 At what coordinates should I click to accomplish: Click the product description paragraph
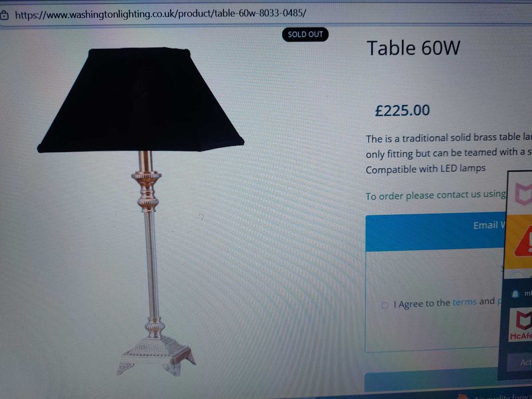point(449,153)
